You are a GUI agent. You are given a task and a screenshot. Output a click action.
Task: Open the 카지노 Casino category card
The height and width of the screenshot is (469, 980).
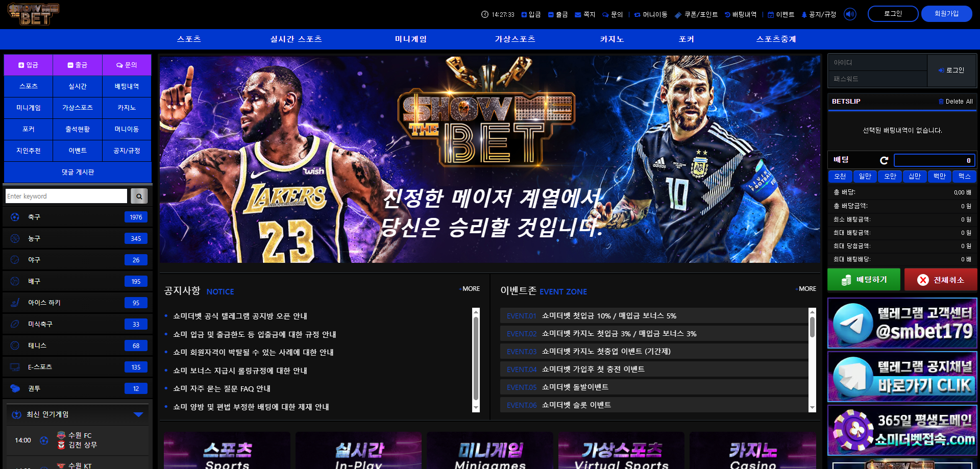[x=752, y=451]
